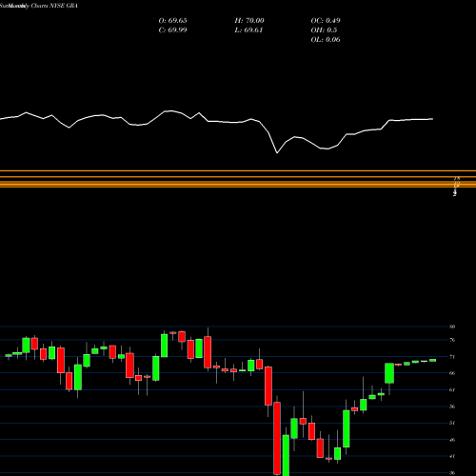
Task: Click the 51 price axis label
Action: click(x=452, y=423)
